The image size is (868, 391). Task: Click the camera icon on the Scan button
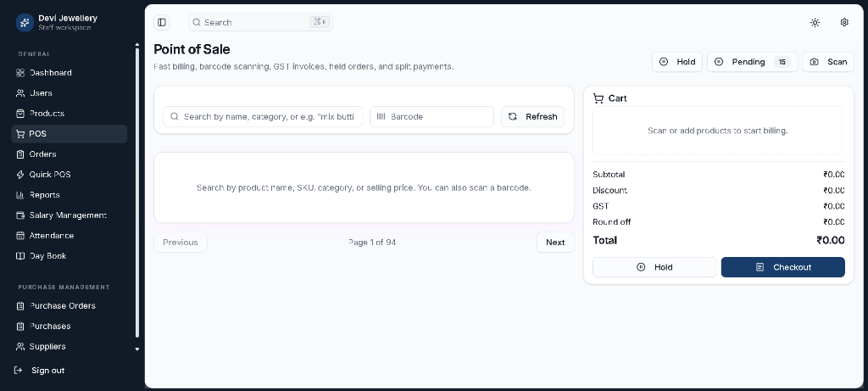[x=815, y=62]
